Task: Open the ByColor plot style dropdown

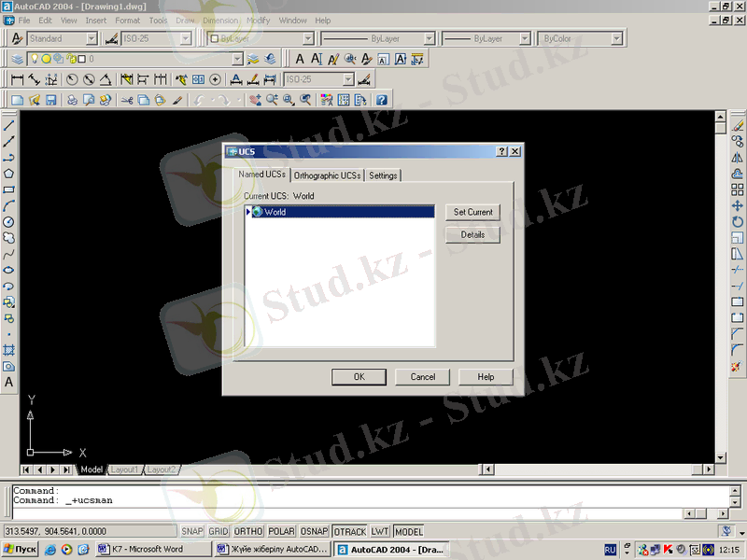Action: click(616, 38)
